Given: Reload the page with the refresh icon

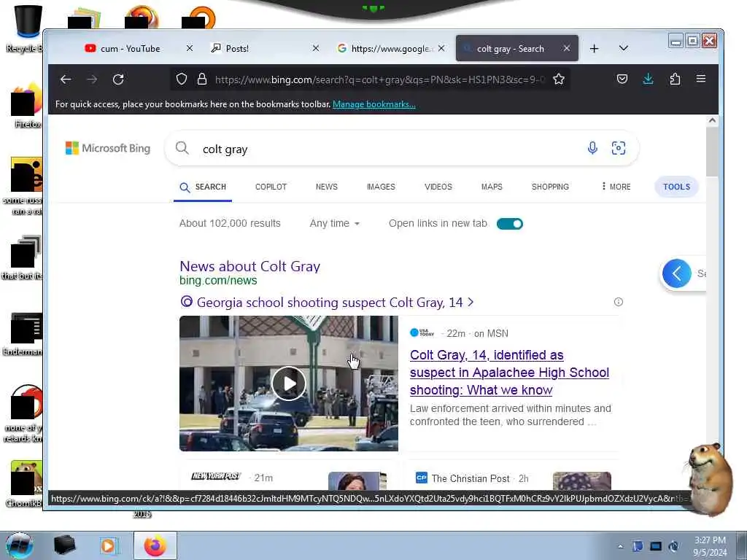Looking at the screenshot, I should 118,79.
